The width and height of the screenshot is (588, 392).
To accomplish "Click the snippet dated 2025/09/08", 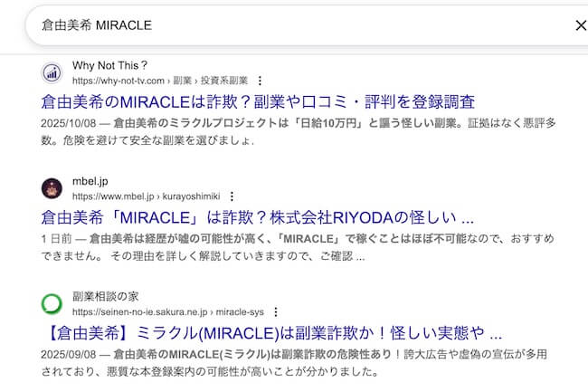I will 294,362.
